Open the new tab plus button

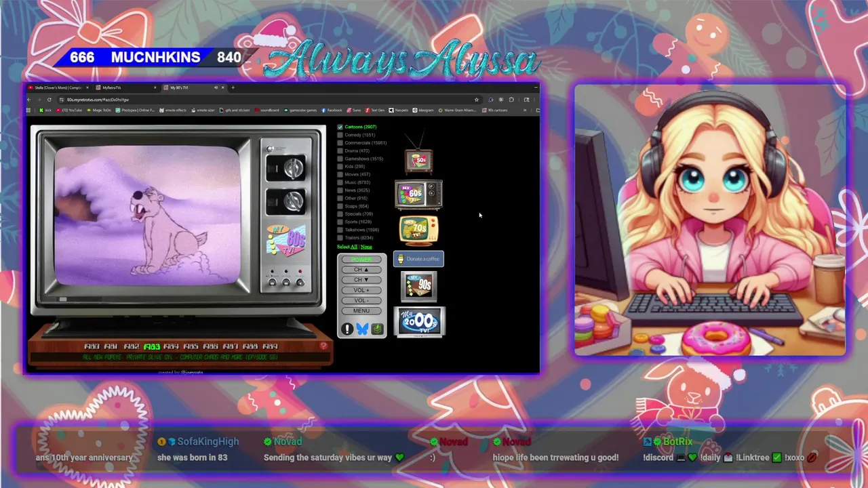(233, 87)
